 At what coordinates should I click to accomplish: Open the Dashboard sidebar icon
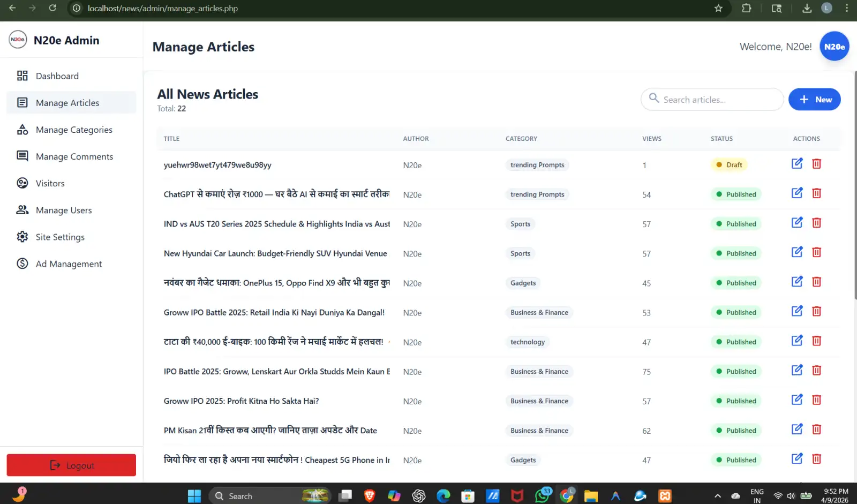click(x=22, y=76)
